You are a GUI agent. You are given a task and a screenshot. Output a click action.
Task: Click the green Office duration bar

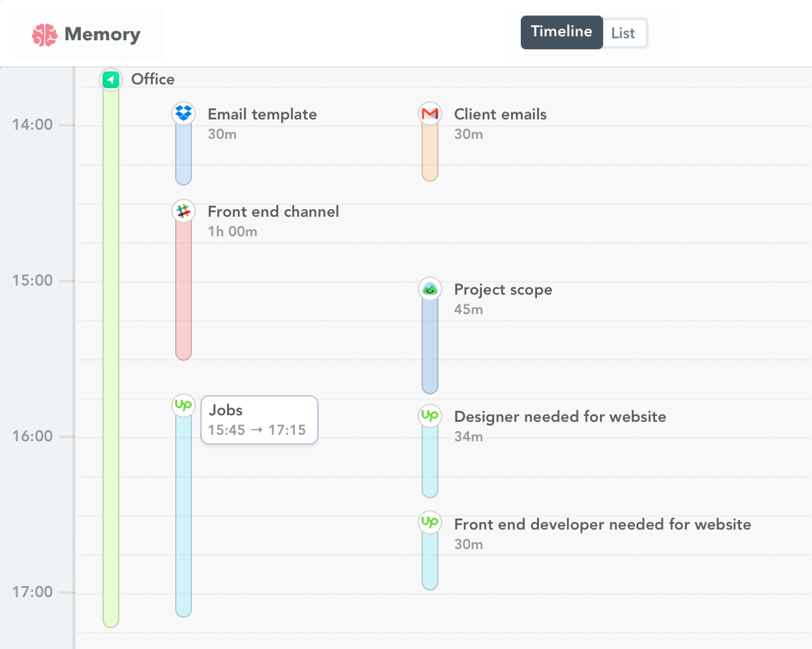tap(110, 357)
